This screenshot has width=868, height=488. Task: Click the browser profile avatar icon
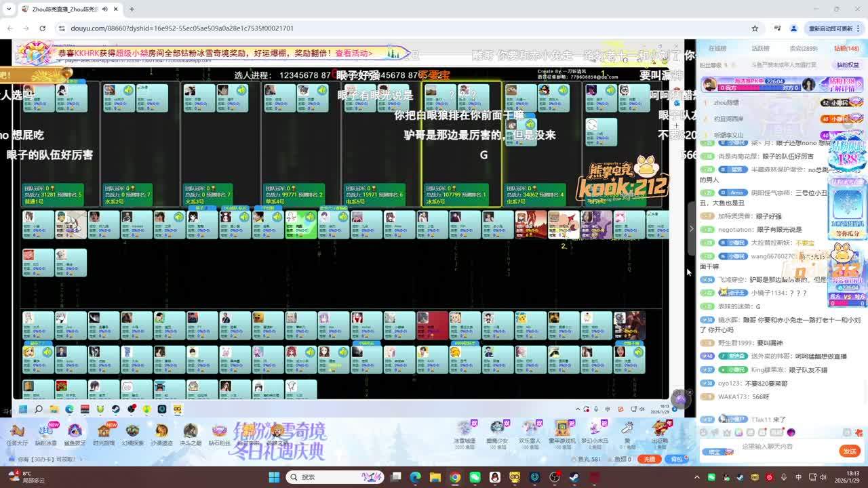pos(794,28)
